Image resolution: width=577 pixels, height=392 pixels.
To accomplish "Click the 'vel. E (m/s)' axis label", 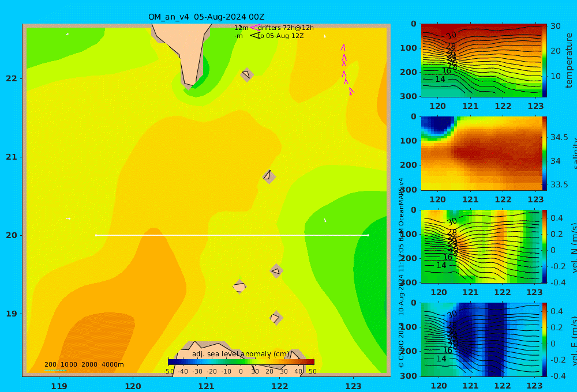I will point(574,340).
